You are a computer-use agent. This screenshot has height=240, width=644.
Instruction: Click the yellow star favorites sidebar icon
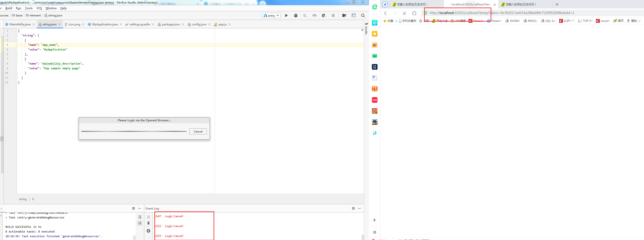pyautogui.click(x=374, y=34)
